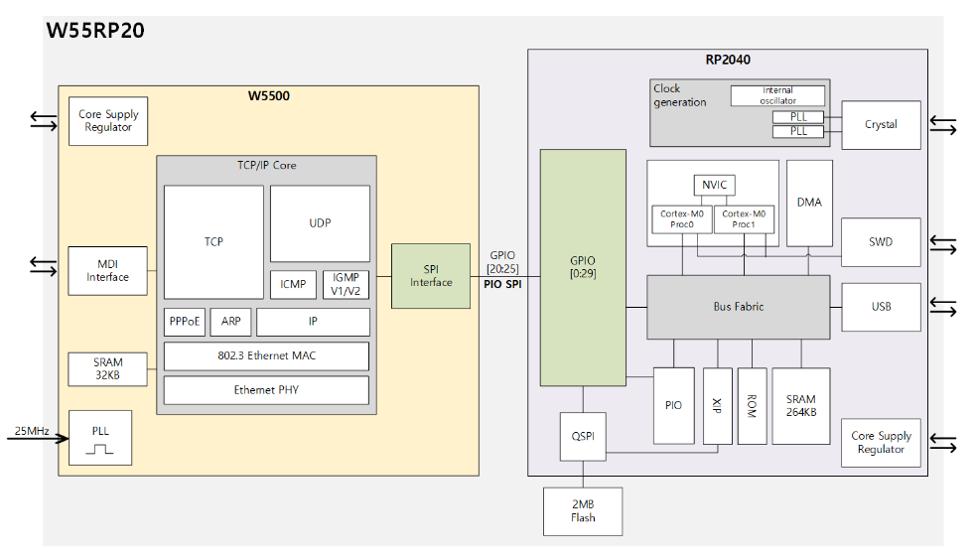The image size is (976, 560).
Task: Click the SWD block
Action: pyautogui.click(x=881, y=242)
